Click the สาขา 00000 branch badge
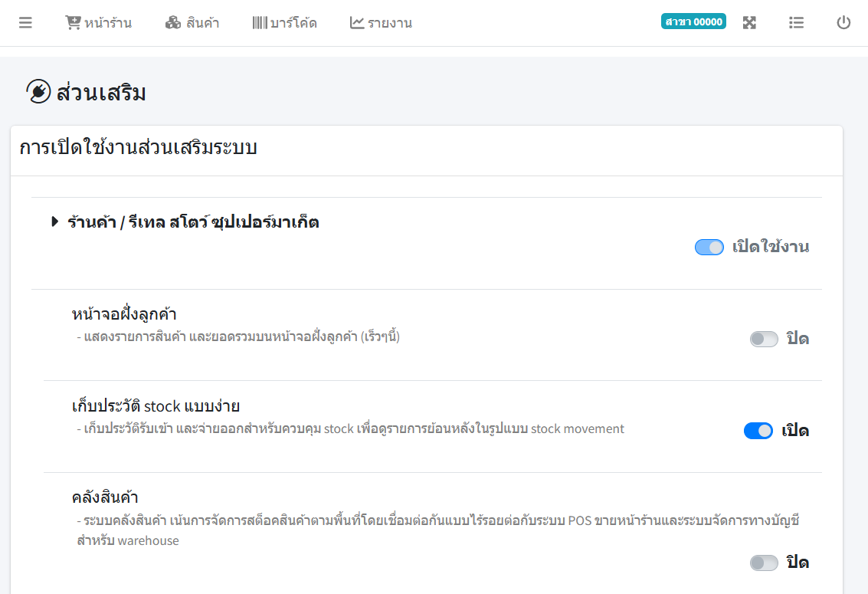This screenshot has height=594, width=868. (693, 21)
